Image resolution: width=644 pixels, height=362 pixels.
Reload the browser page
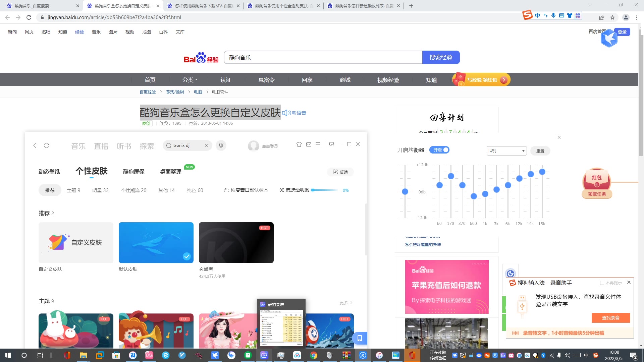pos(29,17)
